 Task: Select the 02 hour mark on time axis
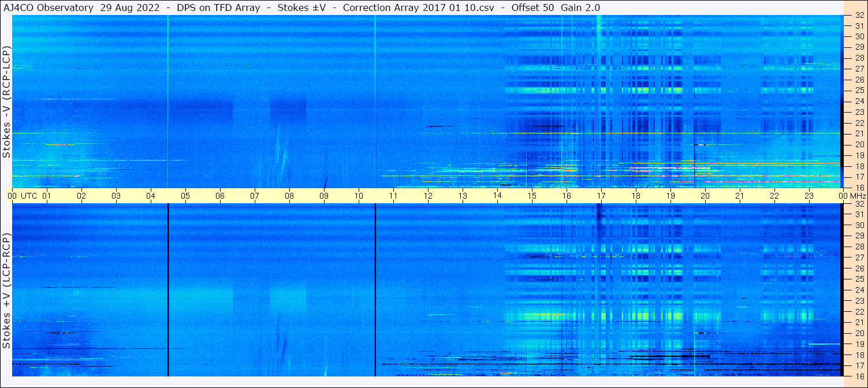coord(81,196)
